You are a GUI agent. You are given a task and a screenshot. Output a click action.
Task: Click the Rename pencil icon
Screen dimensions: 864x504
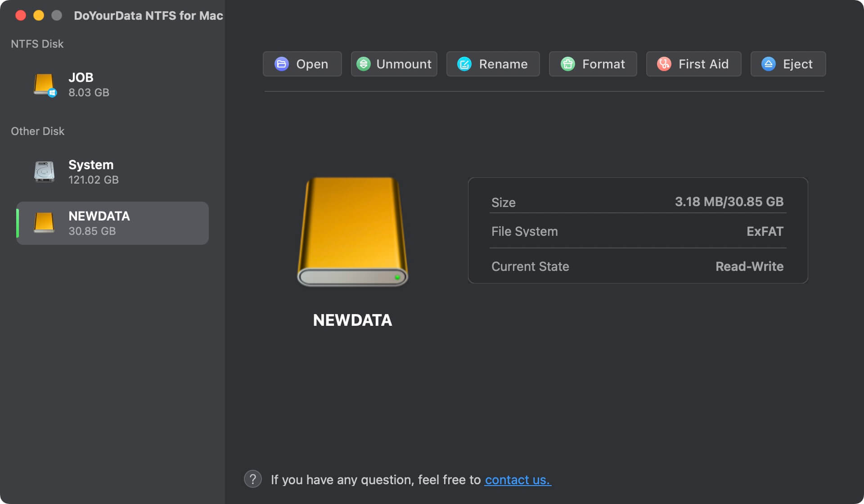click(x=464, y=64)
